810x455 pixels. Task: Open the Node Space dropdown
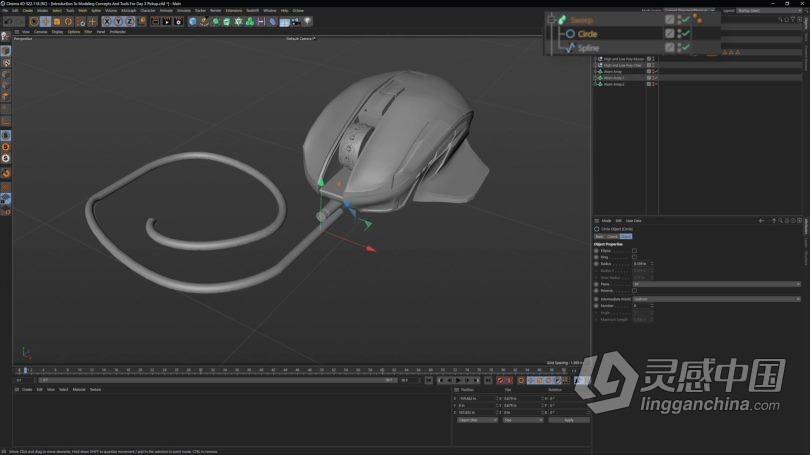(689, 10)
